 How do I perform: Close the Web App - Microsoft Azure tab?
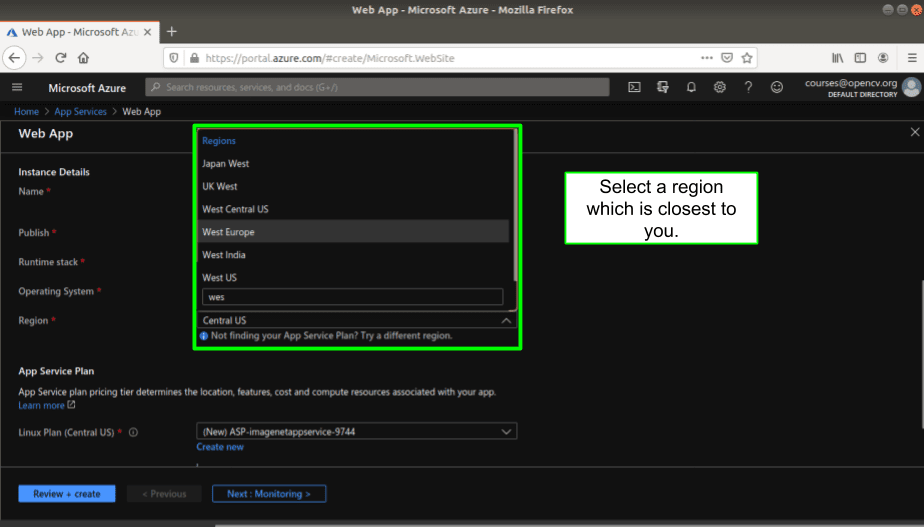coord(147,32)
